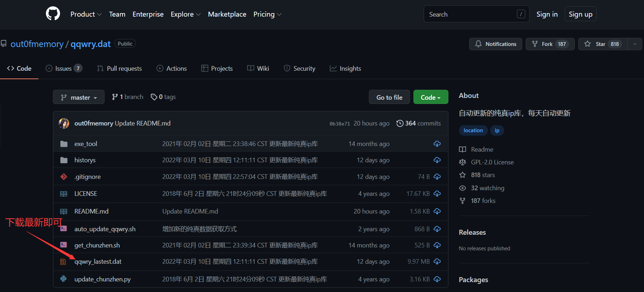This screenshot has width=644, height=292.
Task: Download exe_tool via cloud icon
Action: click(x=437, y=144)
